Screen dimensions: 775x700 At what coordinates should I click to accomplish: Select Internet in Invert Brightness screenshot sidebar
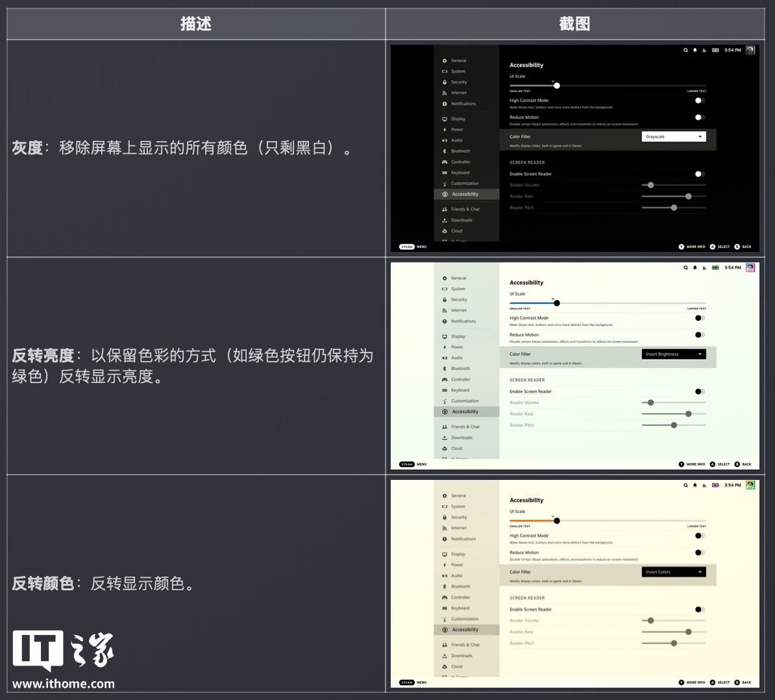(x=467, y=310)
